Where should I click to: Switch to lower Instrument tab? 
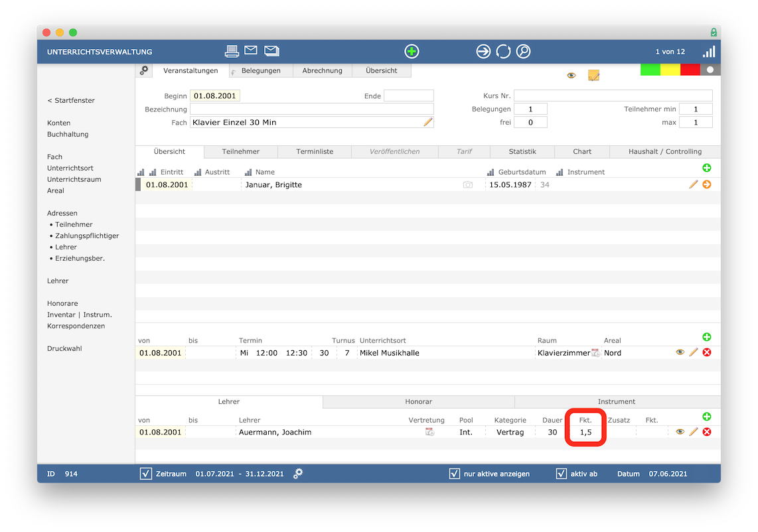617,402
